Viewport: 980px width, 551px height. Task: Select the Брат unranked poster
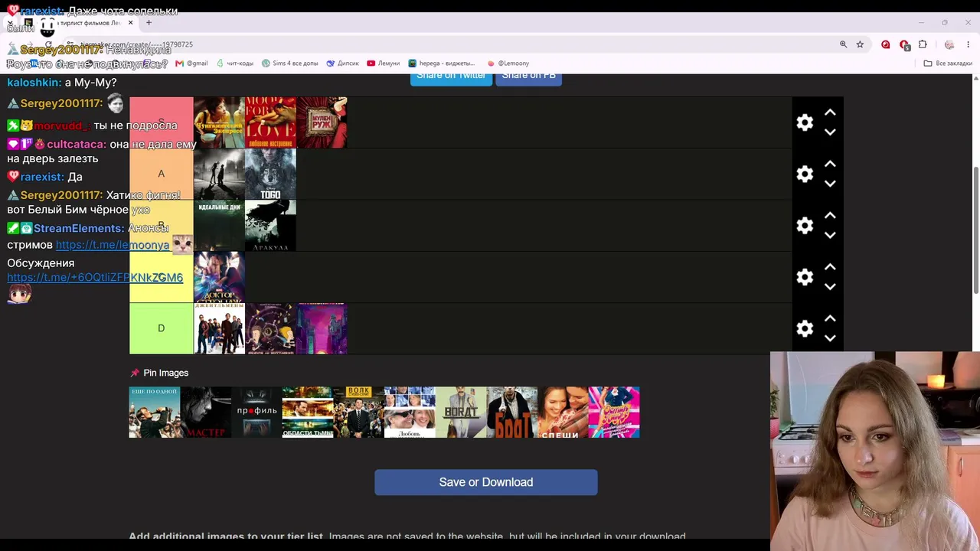coord(512,412)
